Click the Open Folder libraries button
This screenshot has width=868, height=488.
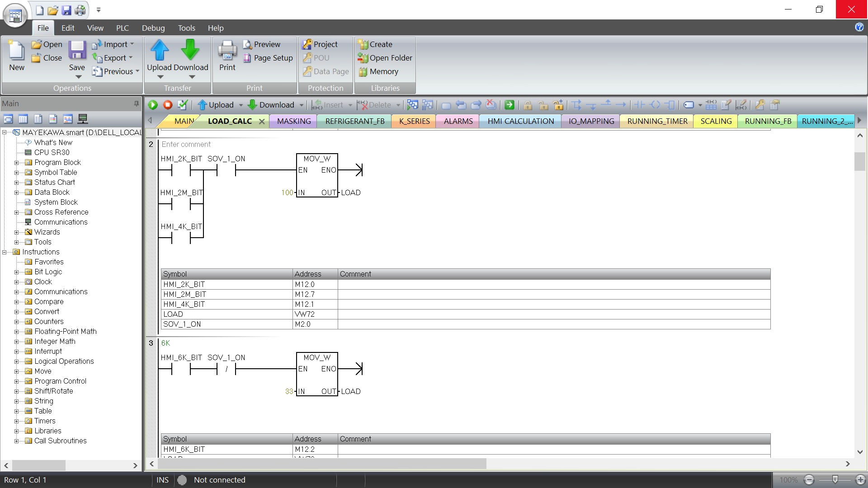tap(385, 58)
